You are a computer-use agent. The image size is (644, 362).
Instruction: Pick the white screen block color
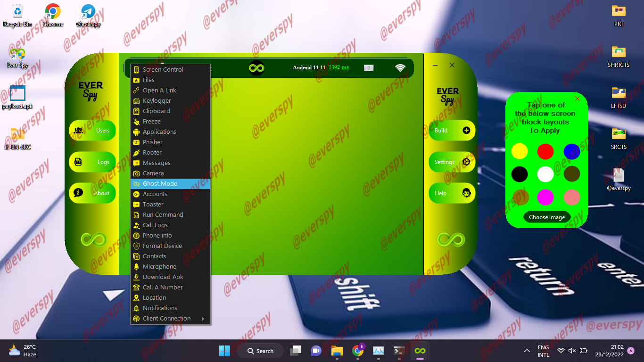click(x=545, y=174)
